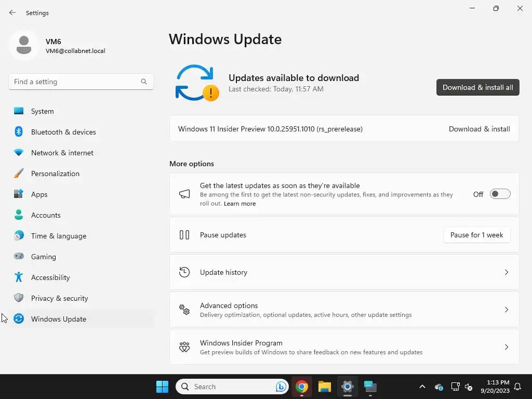The height and width of the screenshot is (399, 532).
Task: Open the notifications bell in taskbar
Action: coord(518,387)
